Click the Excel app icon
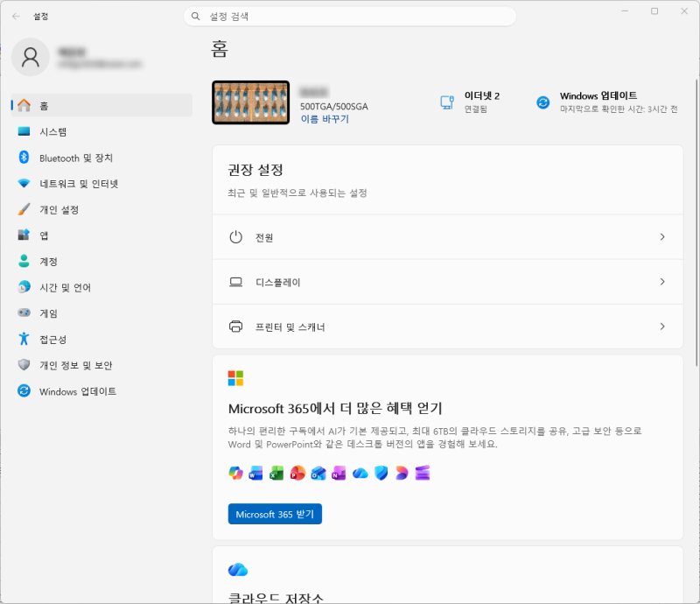Screen dimensions: 700x604 pos(276,473)
